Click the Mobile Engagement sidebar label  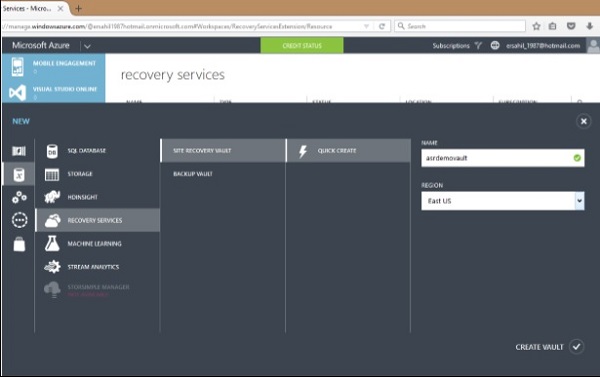[x=64, y=63]
